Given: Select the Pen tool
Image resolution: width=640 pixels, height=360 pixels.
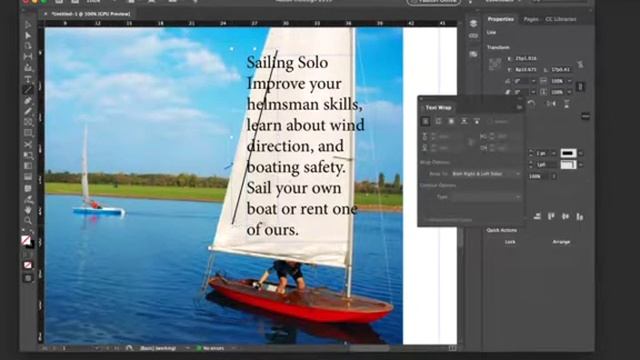Looking at the screenshot, I should (28, 100).
